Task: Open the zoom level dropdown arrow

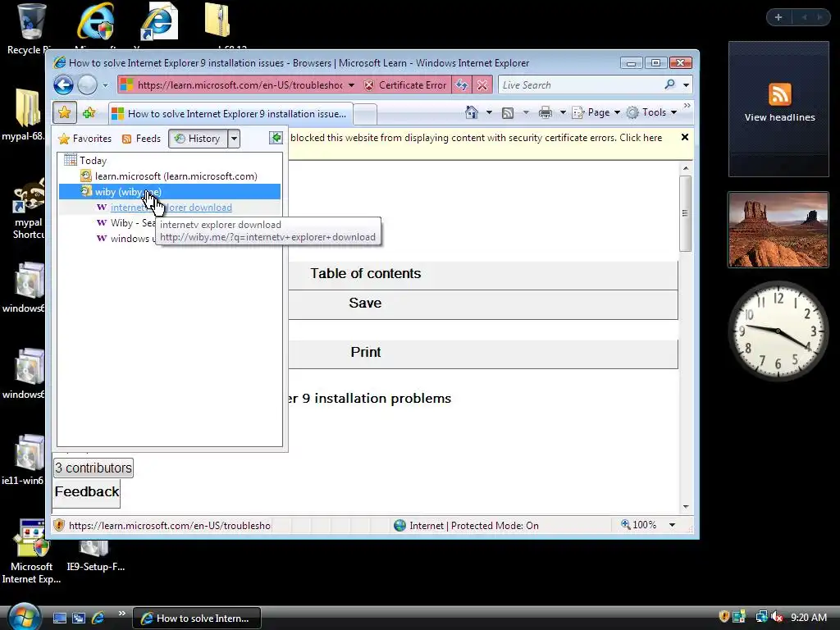Action: point(672,525)
